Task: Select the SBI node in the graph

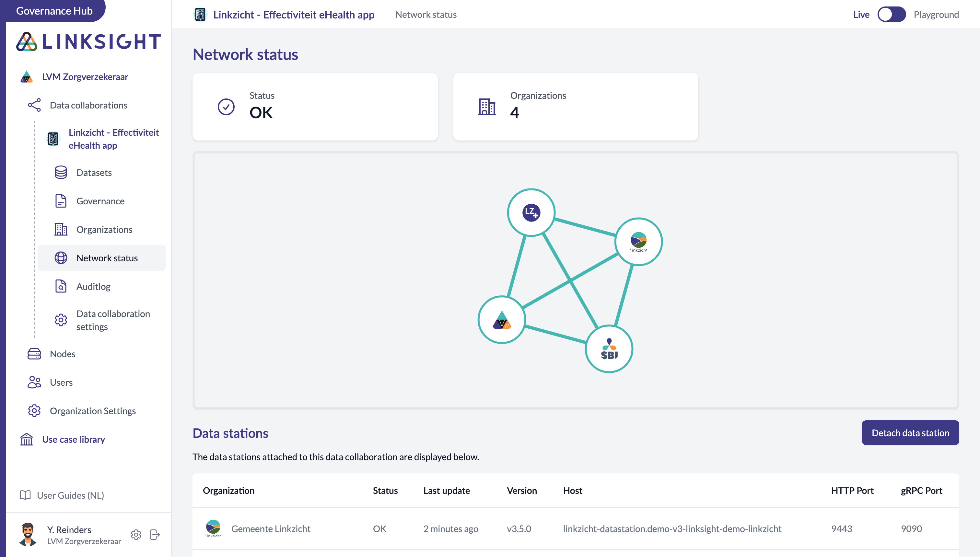Action: [x=609, y=349]
